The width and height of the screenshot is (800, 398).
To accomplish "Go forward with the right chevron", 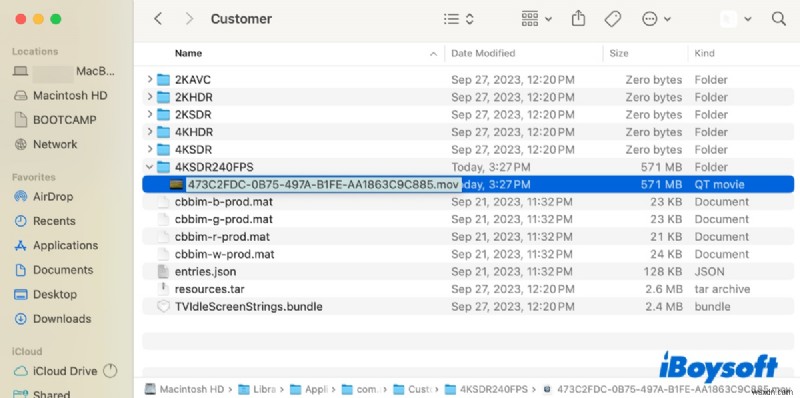I will coord(189,19).
